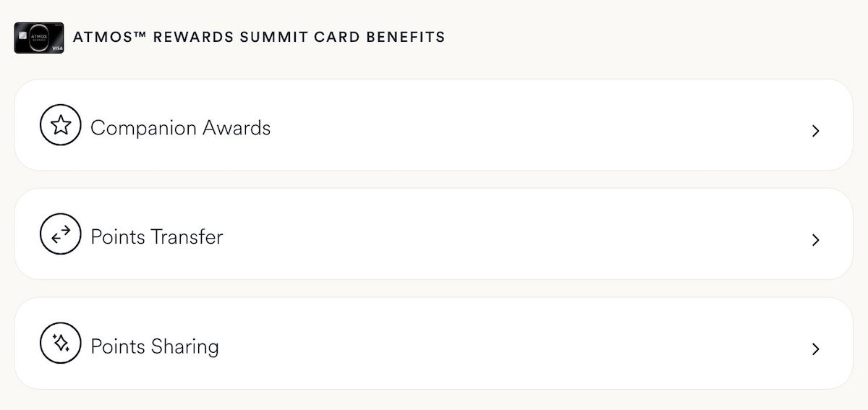868x410 pixels.
Task: Open Points Sharing via its chevron arrow
Action: tap(815, 349)
